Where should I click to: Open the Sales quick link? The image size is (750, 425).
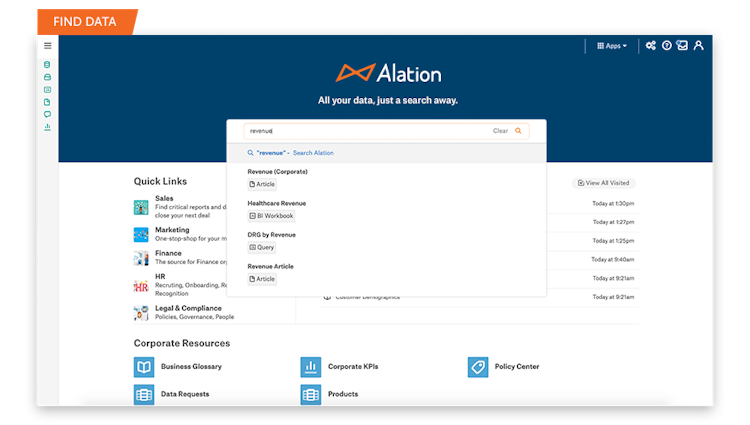point(164,198)
